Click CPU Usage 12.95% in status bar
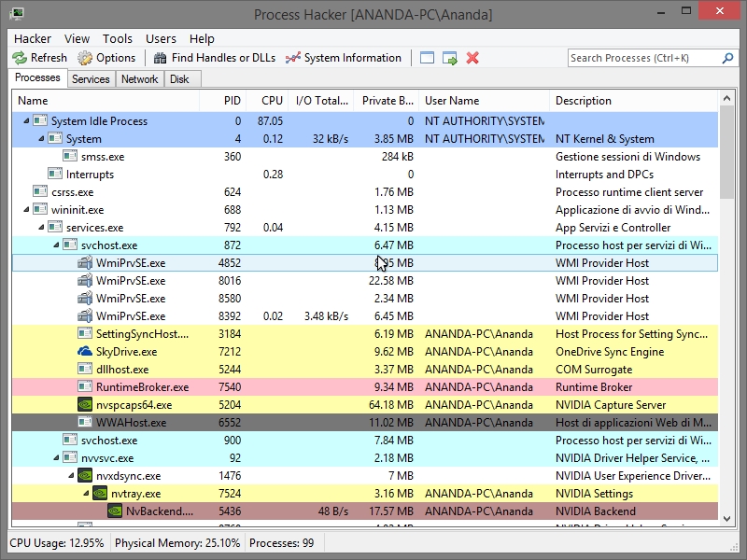Screen dimensions: 747x560 tap(57, 543)
